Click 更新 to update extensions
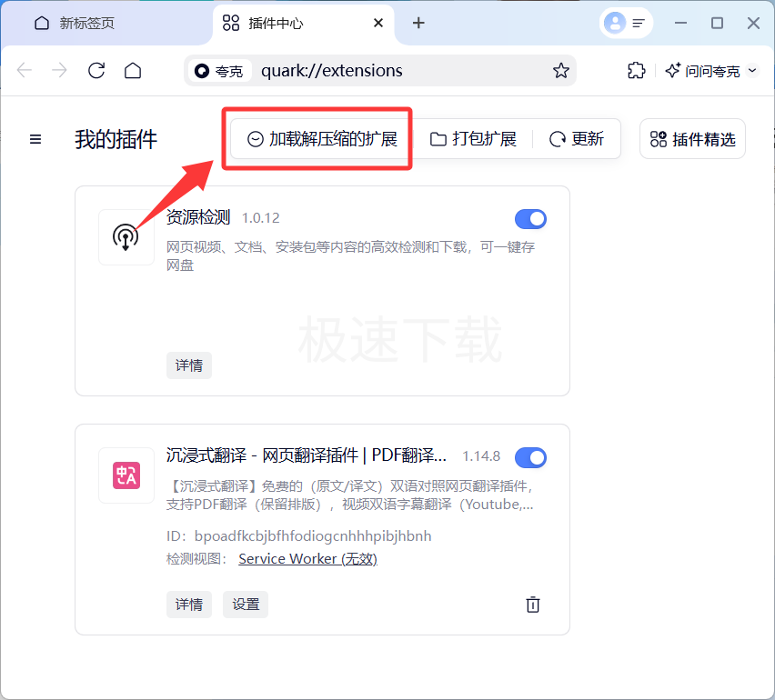 pyautogui.click(x=577, y=139)
